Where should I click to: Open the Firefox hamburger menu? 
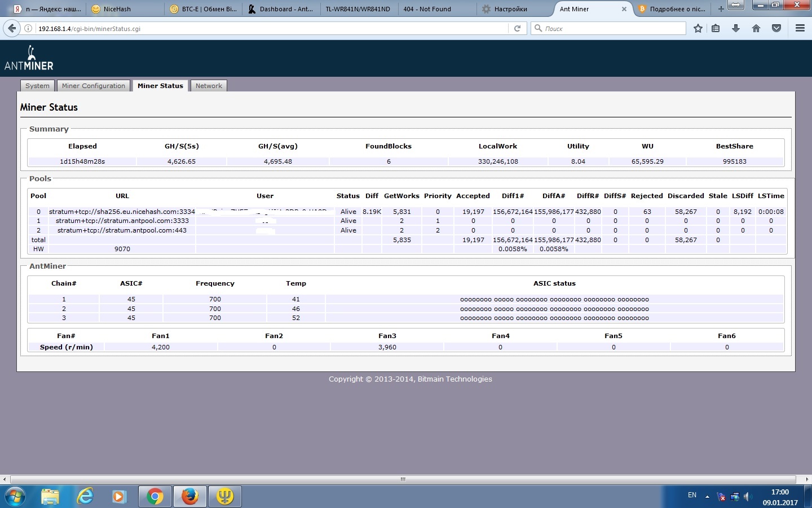(x=800, y=28)
